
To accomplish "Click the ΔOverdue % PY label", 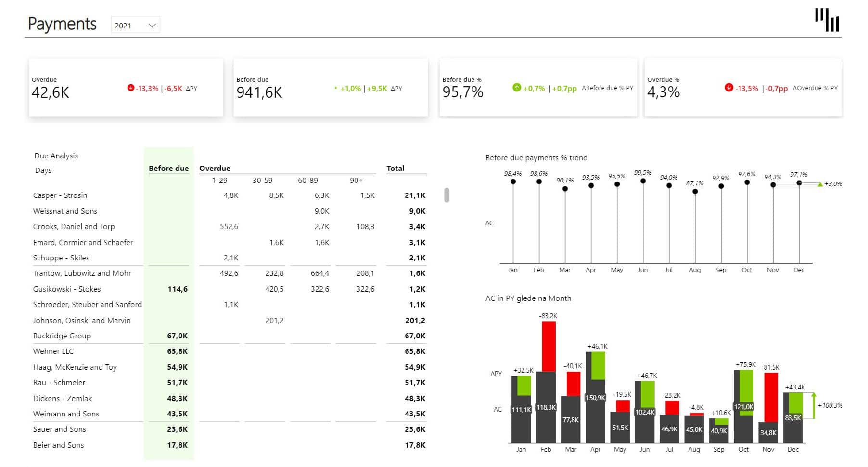I will (816, 88).
